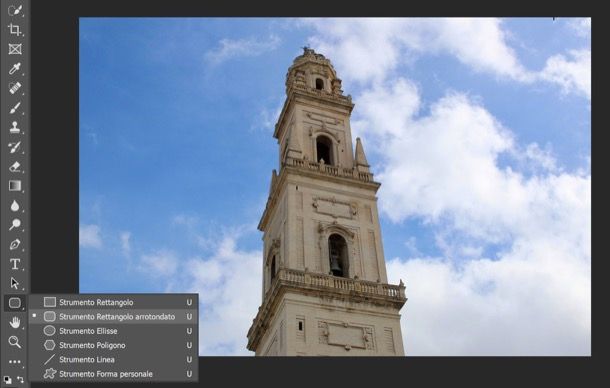Activate the Eraser tool
The width and height of the screenshot is (610, 388).
pos(15,167)
